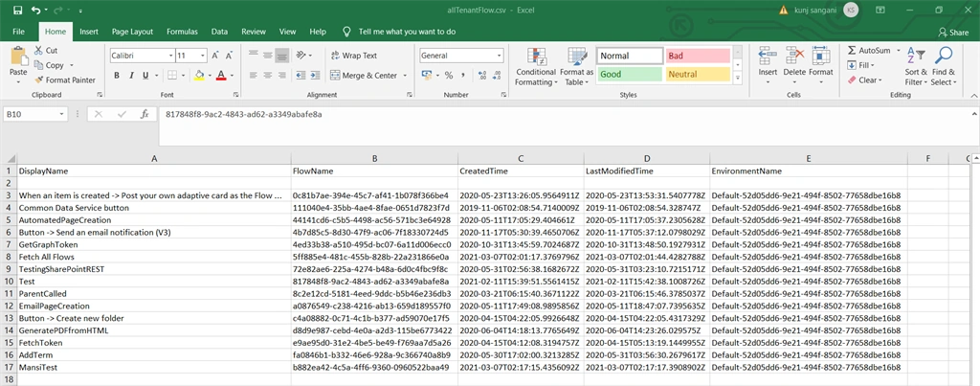Click the Decrease Indent icon

300,75
